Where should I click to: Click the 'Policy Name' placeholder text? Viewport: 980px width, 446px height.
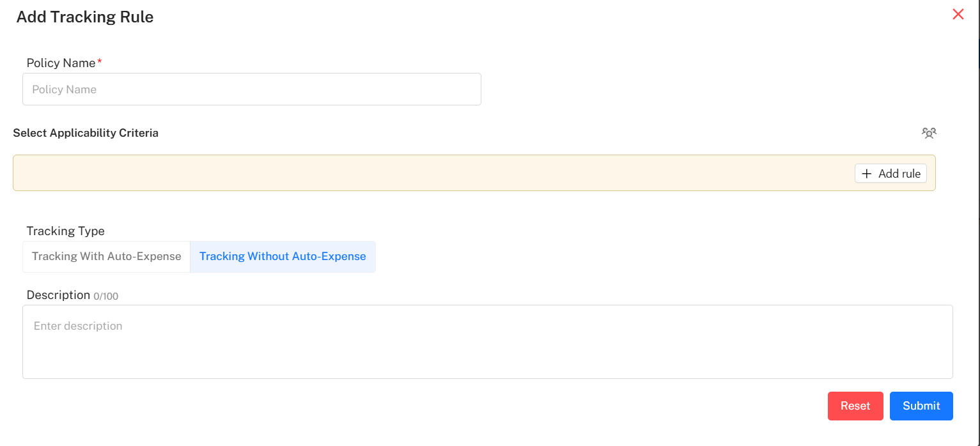click(x=65, y=89)
